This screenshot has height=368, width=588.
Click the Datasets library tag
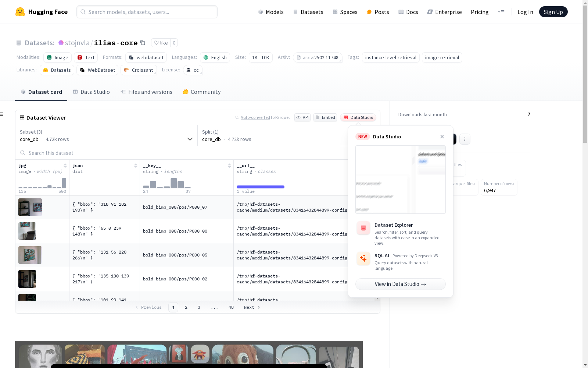pyautogui.click(x=57, y=70)
